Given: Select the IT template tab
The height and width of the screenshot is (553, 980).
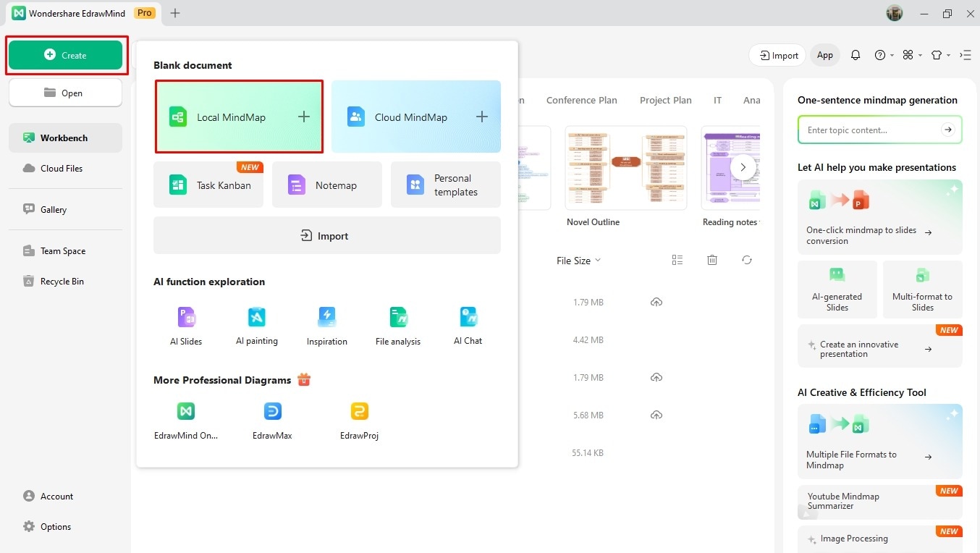Looking at the screenshot, I should 717,100.
